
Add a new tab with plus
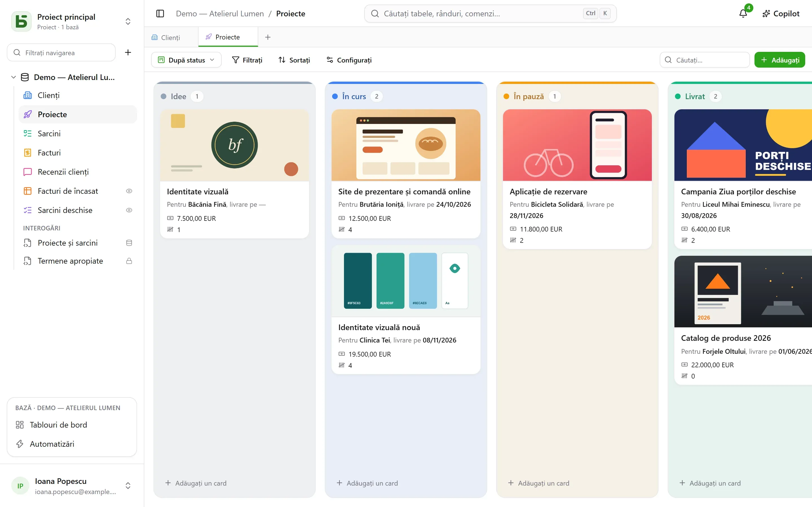(267, 37)
